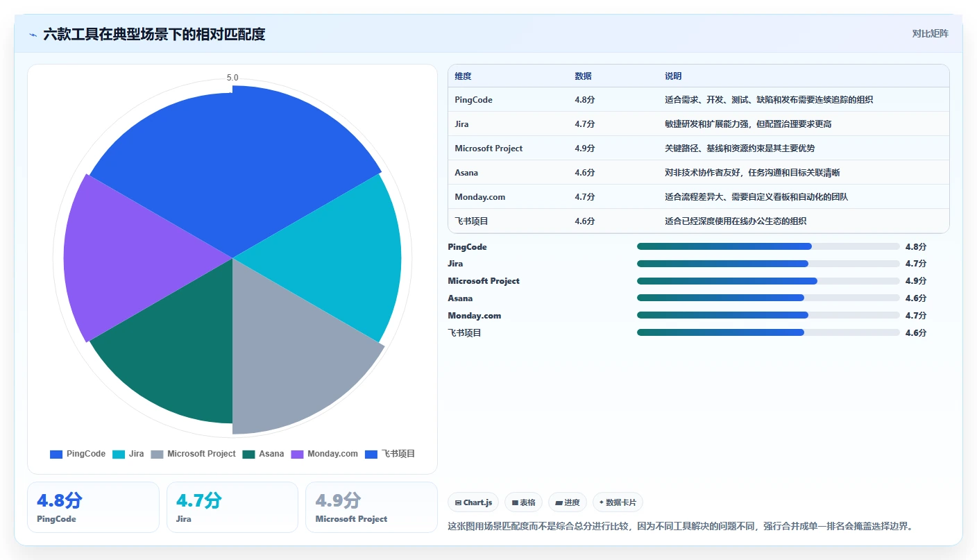Click the description 对非技术协作者友好,任务沟通和目标关联清晰

coord(752,173)
